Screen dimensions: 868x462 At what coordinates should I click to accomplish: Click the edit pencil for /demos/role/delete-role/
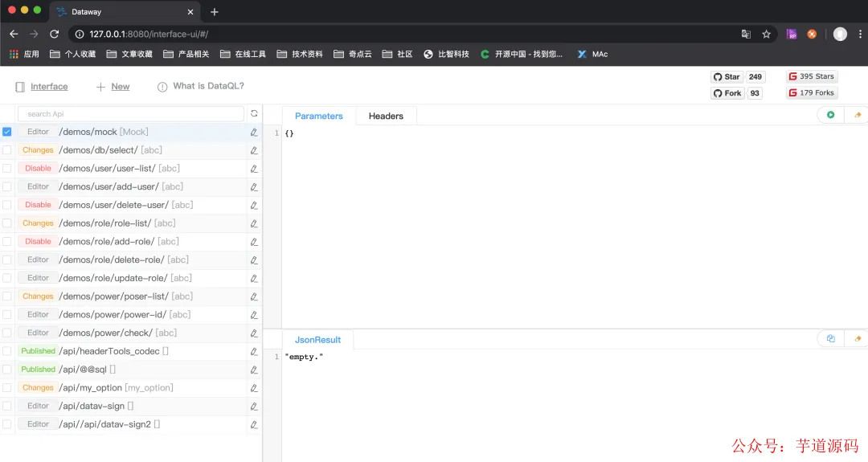[253, 260]
